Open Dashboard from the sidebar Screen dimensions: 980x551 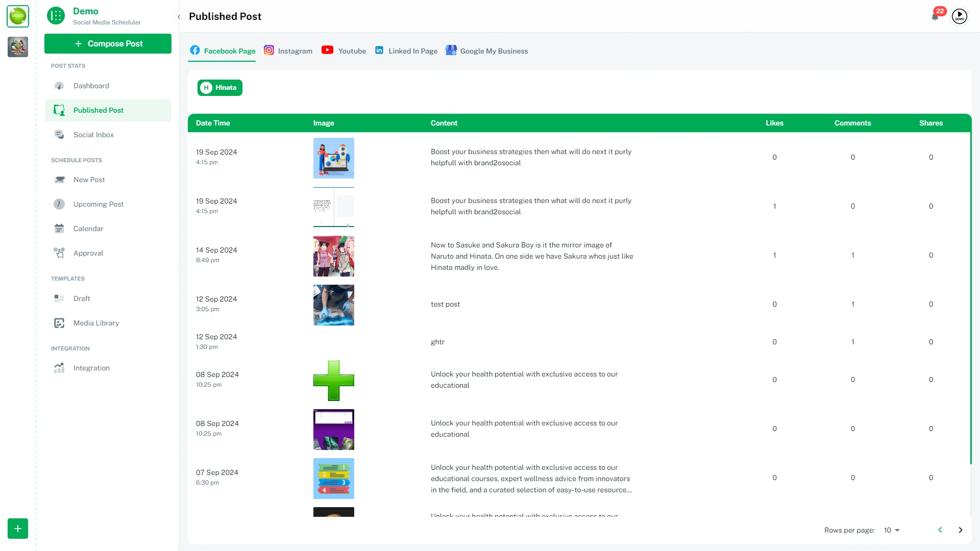[x=108, y=86]
